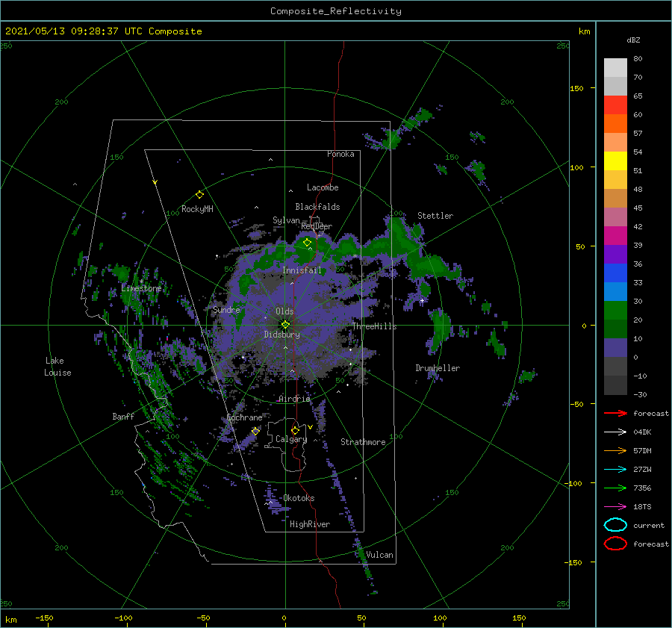Click the ThreeHills label
The width and height of the screenshot is (672, 628).
[374, 326]
